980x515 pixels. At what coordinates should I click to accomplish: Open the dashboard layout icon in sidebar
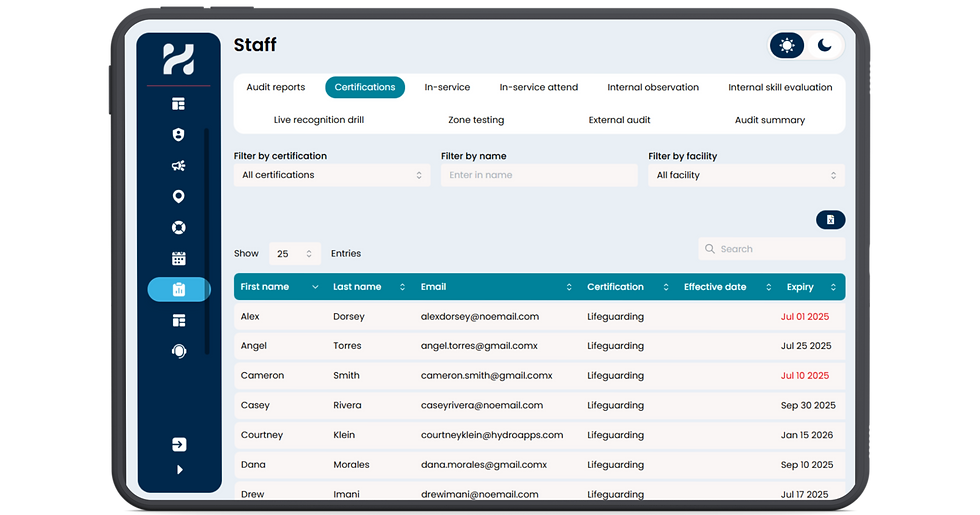[x=179, y=104]
